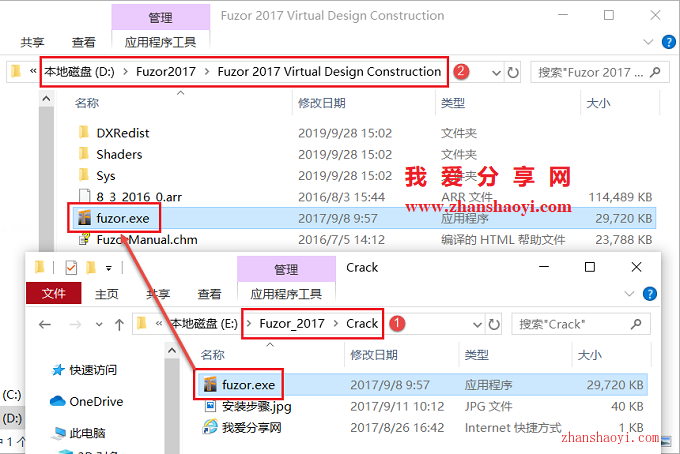
Task: Click the 管理 contextual tab in the Crack window
Action: 286,269
